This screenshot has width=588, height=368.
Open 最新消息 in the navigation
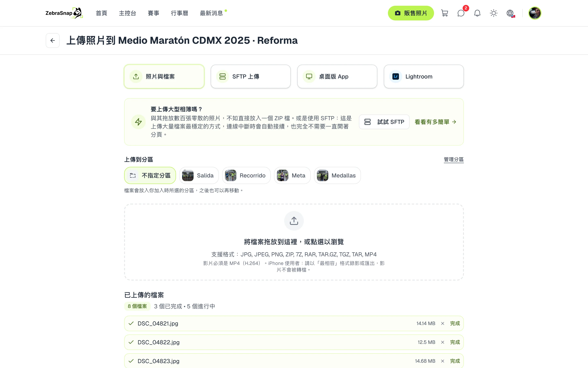[211, 13]
